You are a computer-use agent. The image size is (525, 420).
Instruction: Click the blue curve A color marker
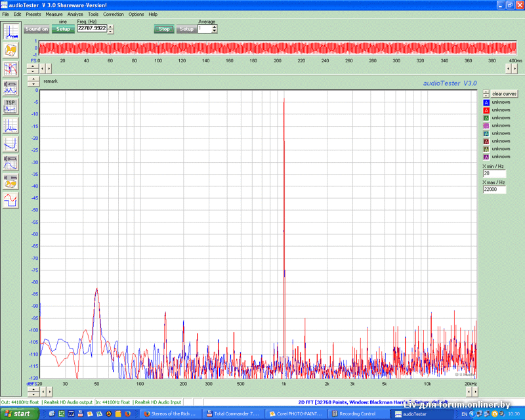(486, 102)
